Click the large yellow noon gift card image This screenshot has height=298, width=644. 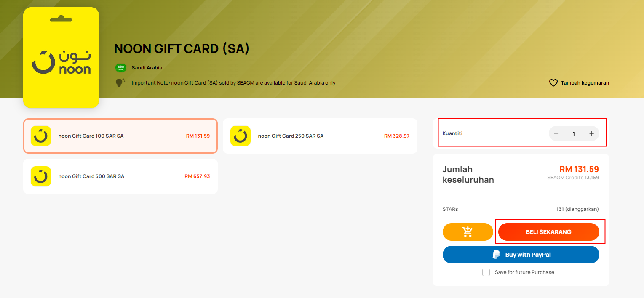click(61, 58)
